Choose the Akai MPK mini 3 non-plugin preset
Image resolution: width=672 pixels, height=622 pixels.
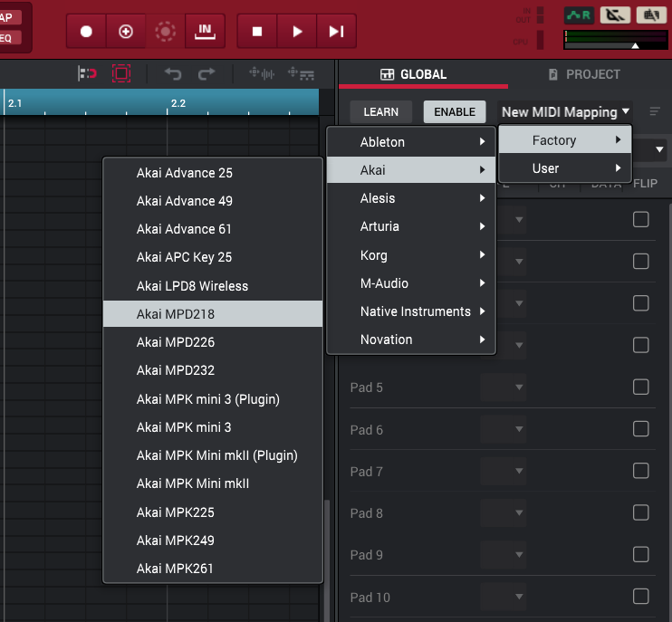(x=213, y=427)
